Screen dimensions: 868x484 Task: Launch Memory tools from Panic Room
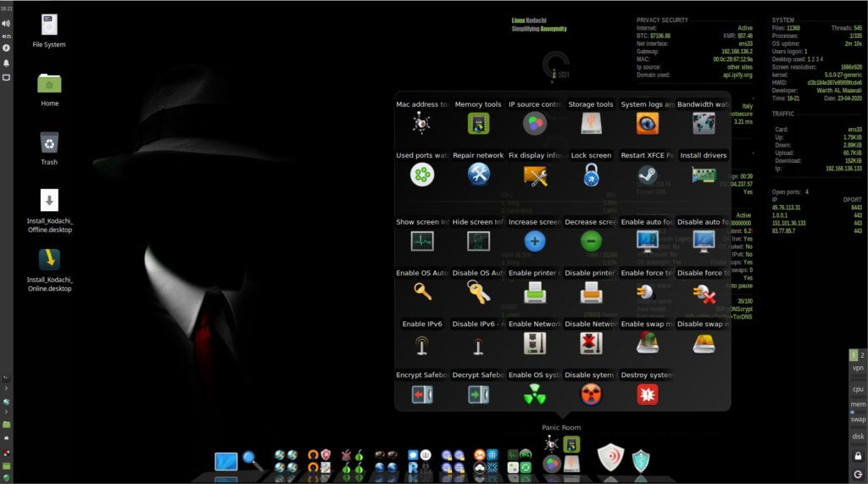click(x=478, y=124)
